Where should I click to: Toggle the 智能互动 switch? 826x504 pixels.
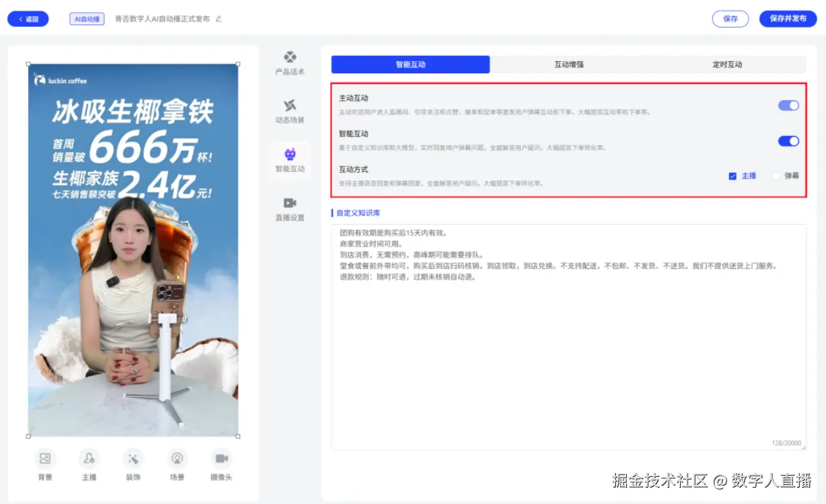789,141
